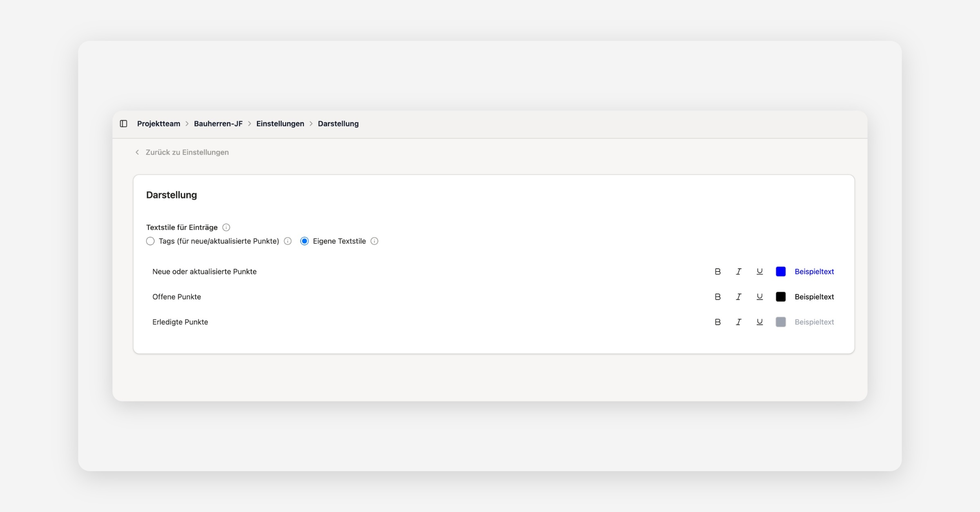Show info for Textstile für Einträge
Screen dimensions: 980x512
tap(226, 227)
